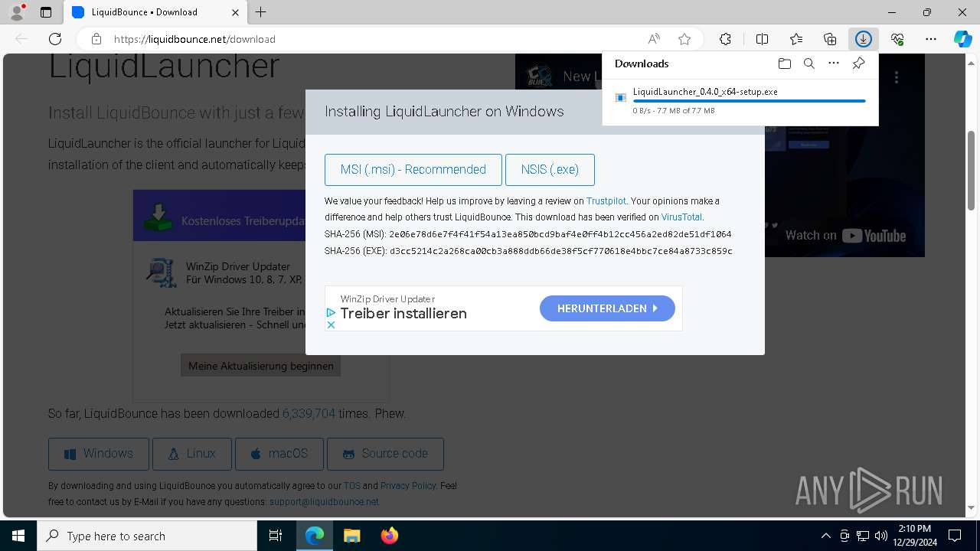Select the Source code tab

tap(385, 454)
